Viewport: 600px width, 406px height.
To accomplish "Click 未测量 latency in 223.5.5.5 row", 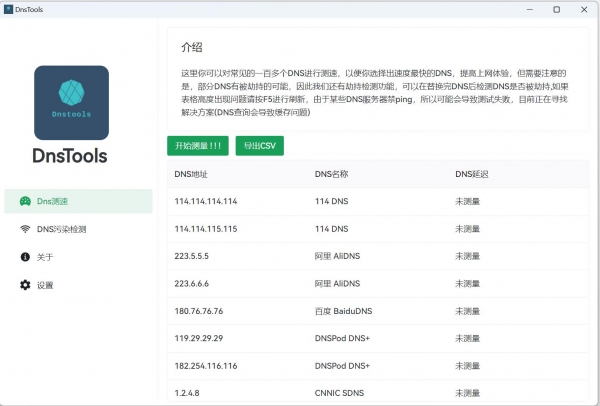I will pyautogui.click(x=468, y=256).
